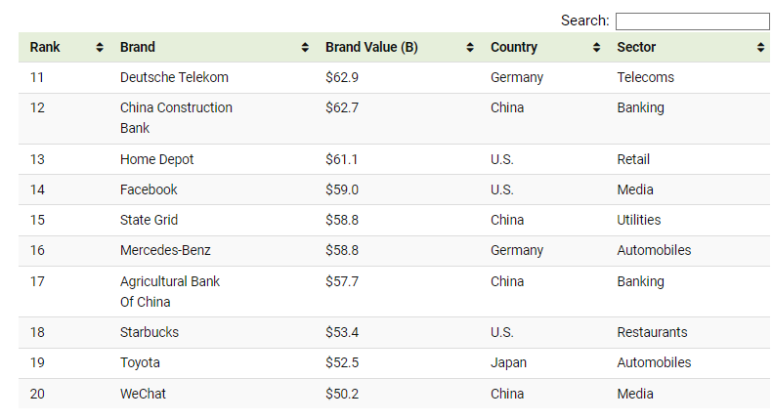Sort by the Brand header text
This screenshot has height=420, width=773.
(x=138, y=47)
